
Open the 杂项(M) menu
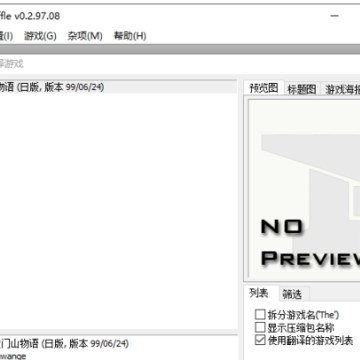(x=85, y=36)
